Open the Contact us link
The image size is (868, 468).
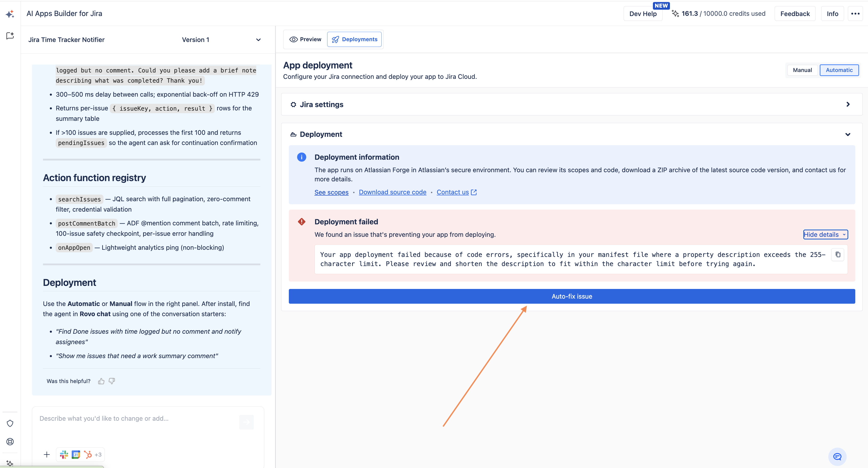tap(457, 192)
